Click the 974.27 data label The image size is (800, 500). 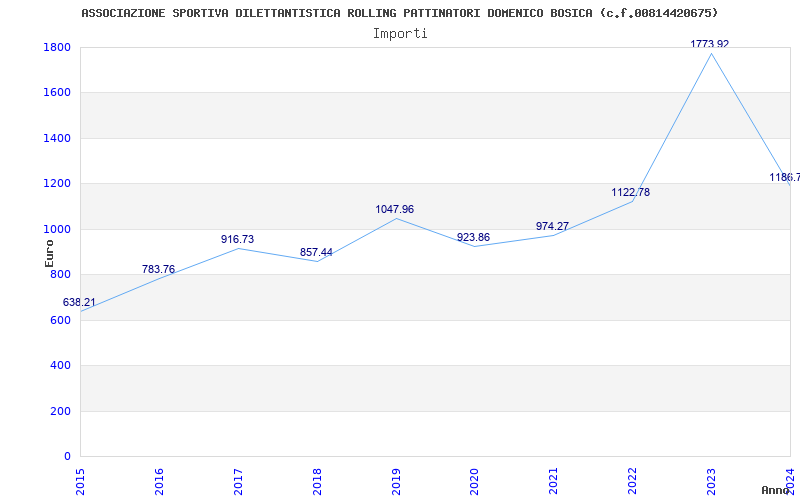(553, 226)
